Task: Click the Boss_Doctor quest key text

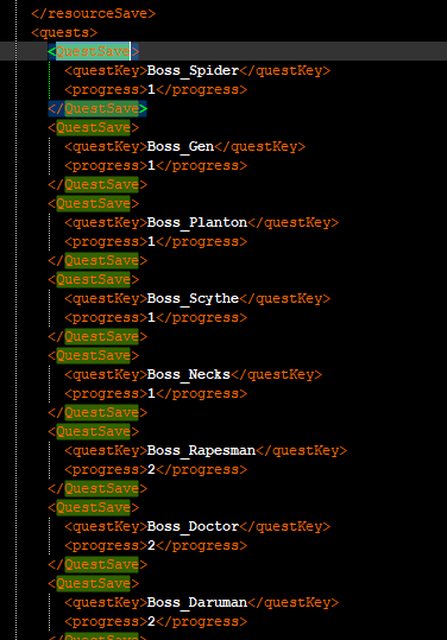Action: [x=193, y=526]
